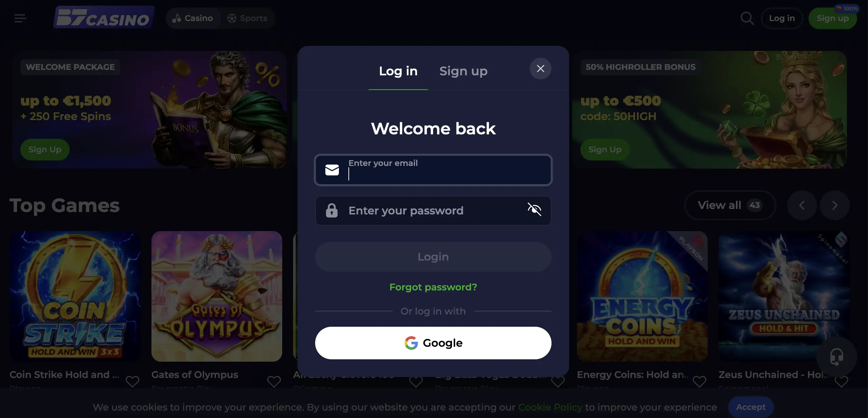Go to previous Top Games slide
This screenshot has width=868, height=418.
point(802,205)
